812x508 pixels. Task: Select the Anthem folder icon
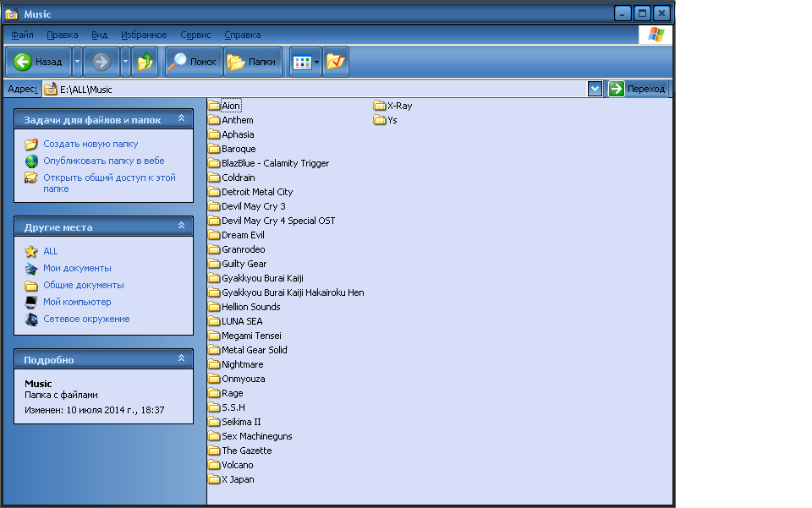(214, 120)
